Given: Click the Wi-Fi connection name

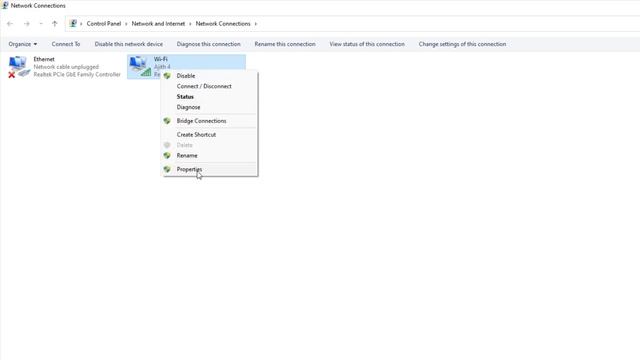Looking at the screenshot, I should click(161, 59).
